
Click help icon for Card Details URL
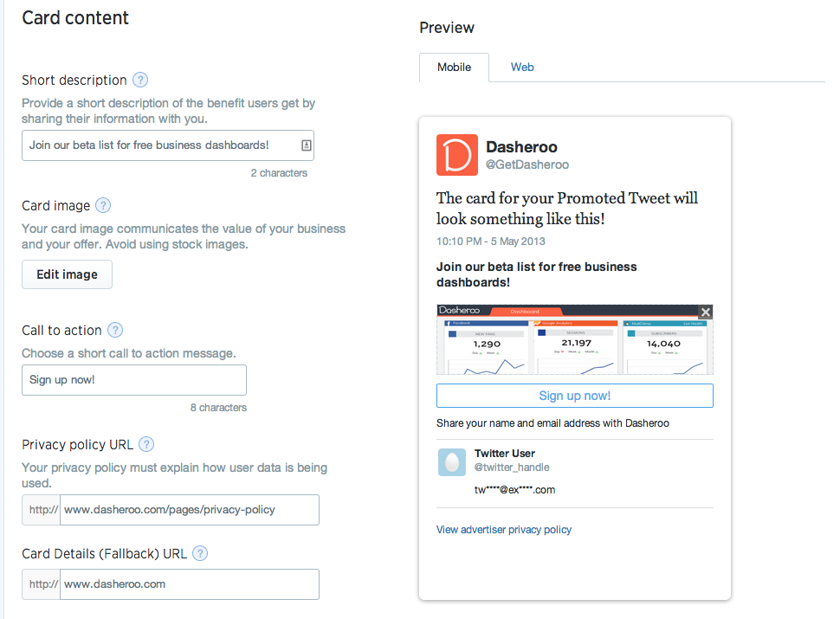point(200,554)
